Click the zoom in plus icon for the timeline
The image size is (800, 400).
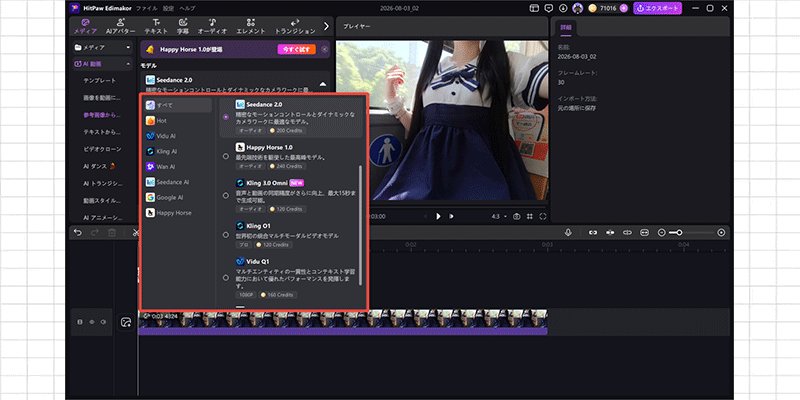click(721, 233)
